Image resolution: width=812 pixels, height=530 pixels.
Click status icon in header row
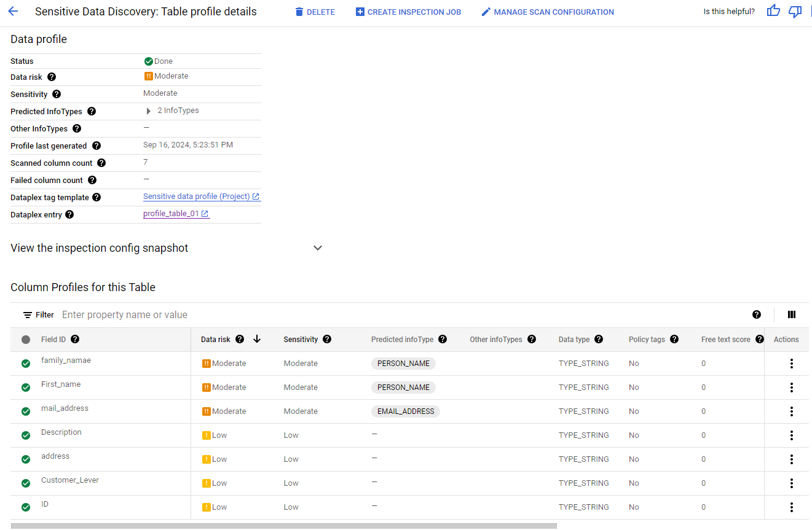(26, 340)
